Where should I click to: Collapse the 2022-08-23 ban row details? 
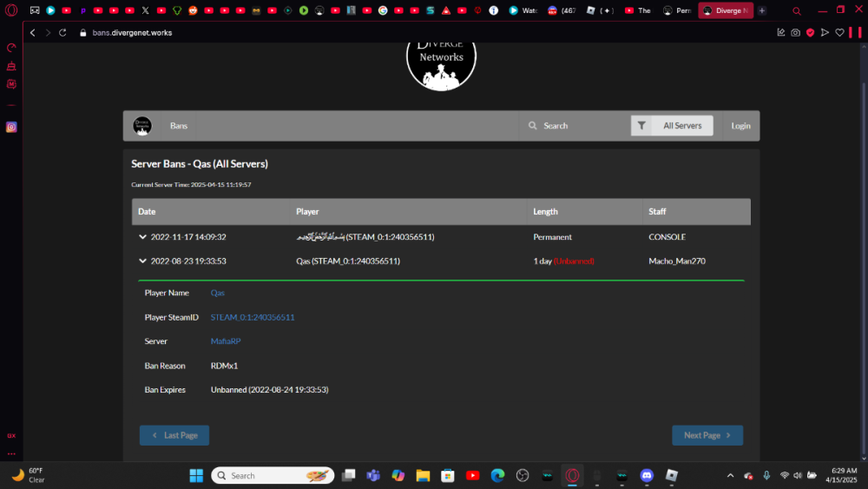coord(142,261)
